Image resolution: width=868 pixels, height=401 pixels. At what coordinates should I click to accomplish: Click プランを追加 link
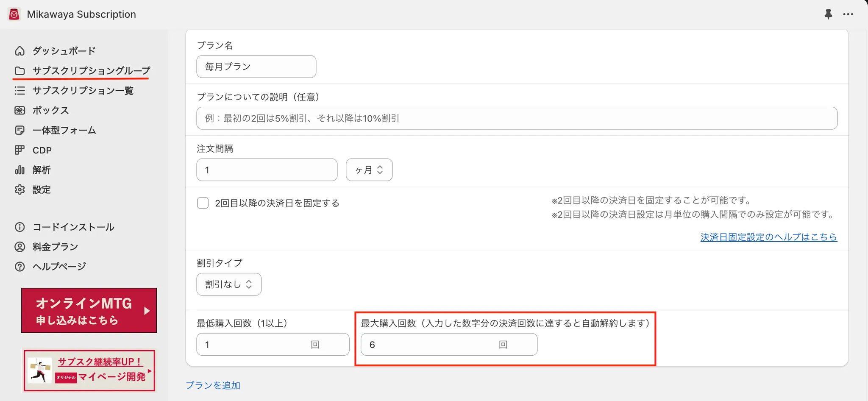pyautogui.click(x=213, y=385)
